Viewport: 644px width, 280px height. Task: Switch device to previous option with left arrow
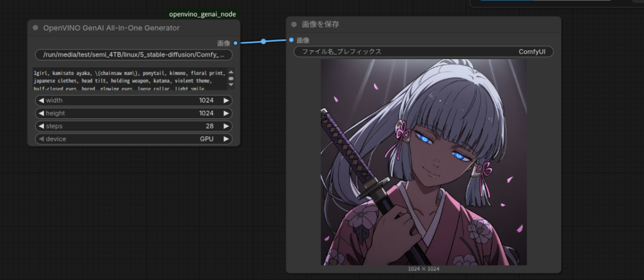[x=42, y=138]
